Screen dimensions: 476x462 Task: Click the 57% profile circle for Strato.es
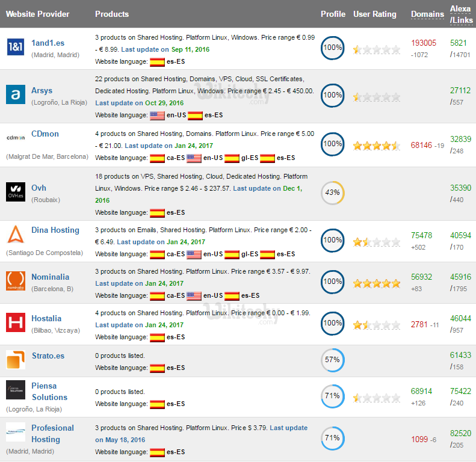point(333,360)
